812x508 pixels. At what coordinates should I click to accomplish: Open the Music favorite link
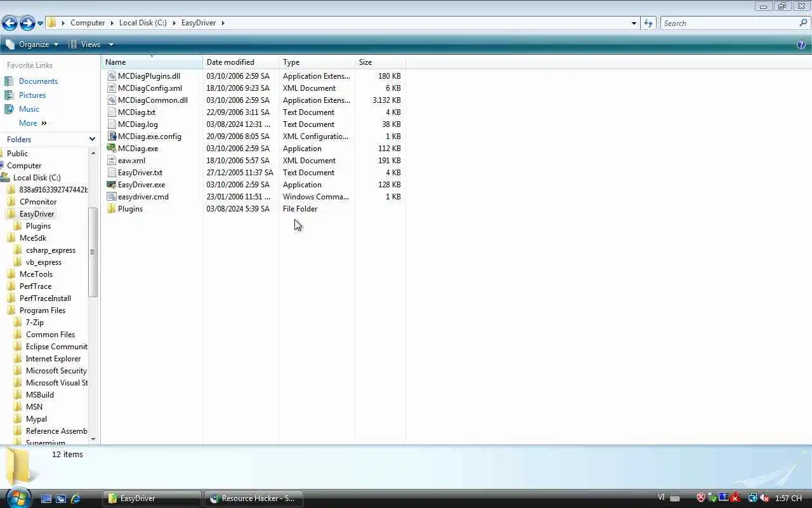click(x=29, y=109)
